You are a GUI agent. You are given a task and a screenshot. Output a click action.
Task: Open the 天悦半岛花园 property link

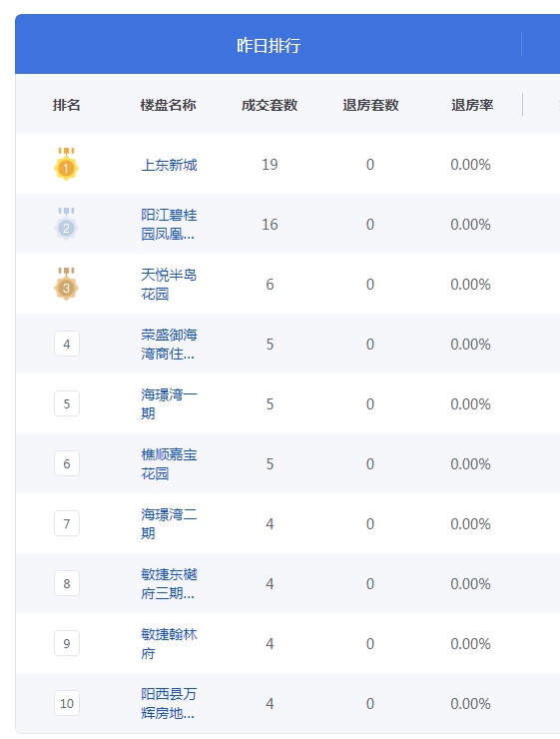point(169,284)
